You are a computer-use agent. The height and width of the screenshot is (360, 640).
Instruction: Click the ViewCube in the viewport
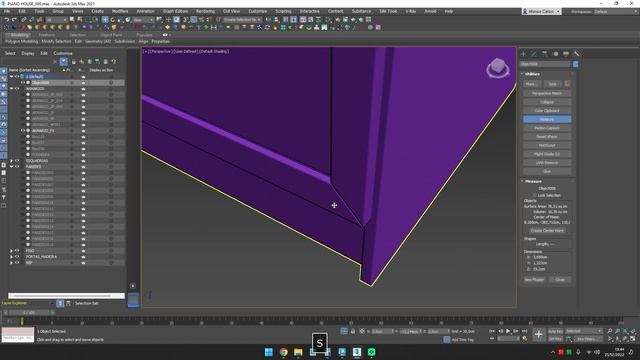pyautogui.click(x=498, y=68)
